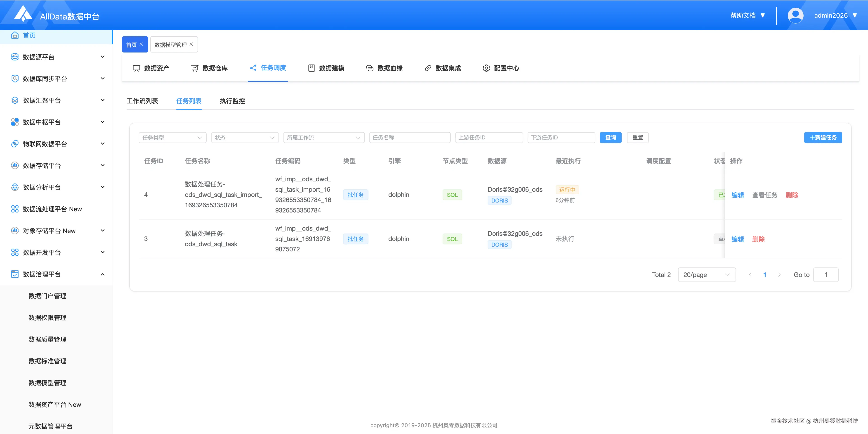Click the 物联网数据平台 sidebar icon
The width and height of the screenshot is (868, 434).
click(15, 144)
